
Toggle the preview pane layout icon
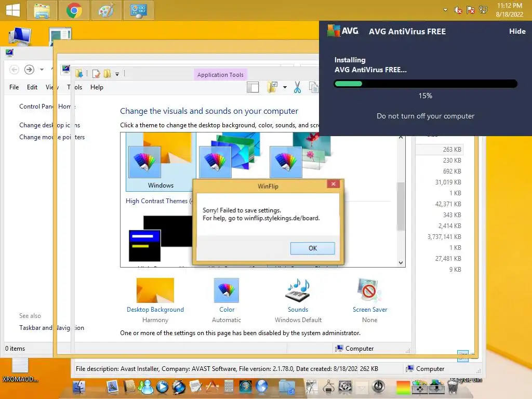pos(253,87)
